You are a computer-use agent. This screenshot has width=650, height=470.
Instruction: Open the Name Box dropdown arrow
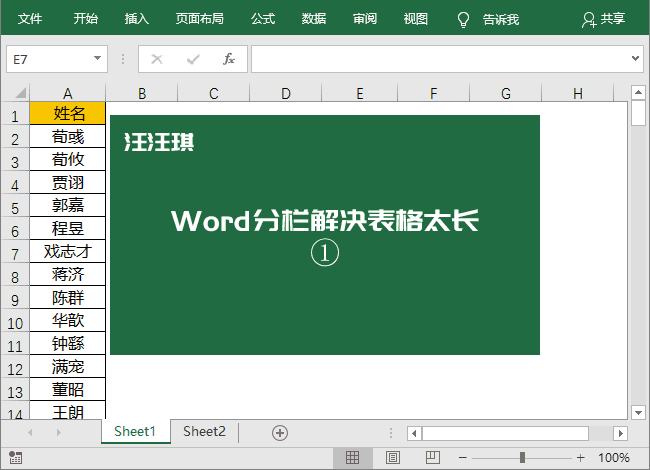tap(97, 58)
